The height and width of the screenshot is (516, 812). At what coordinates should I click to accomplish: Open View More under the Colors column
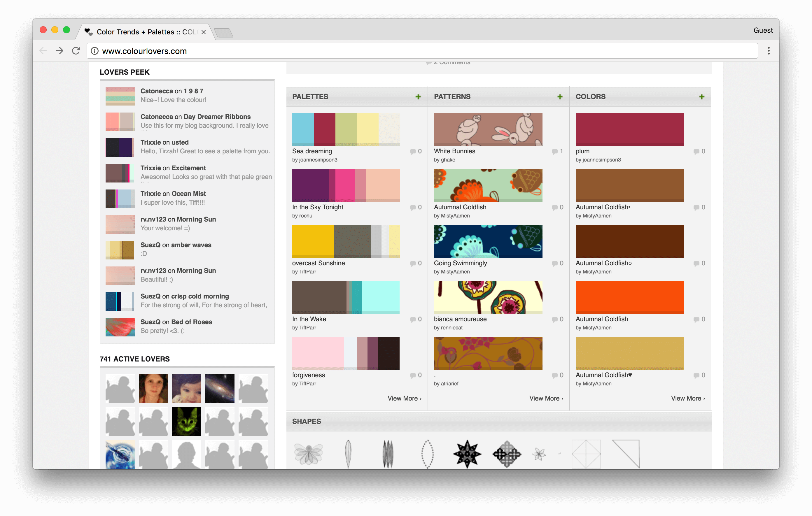[687, 399]
